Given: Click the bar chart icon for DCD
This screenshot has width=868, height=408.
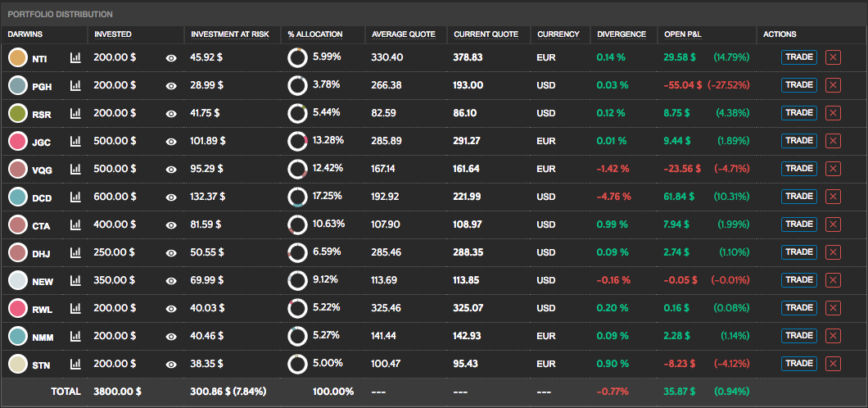Looking at the screenshot, I should tap(76, 197).
